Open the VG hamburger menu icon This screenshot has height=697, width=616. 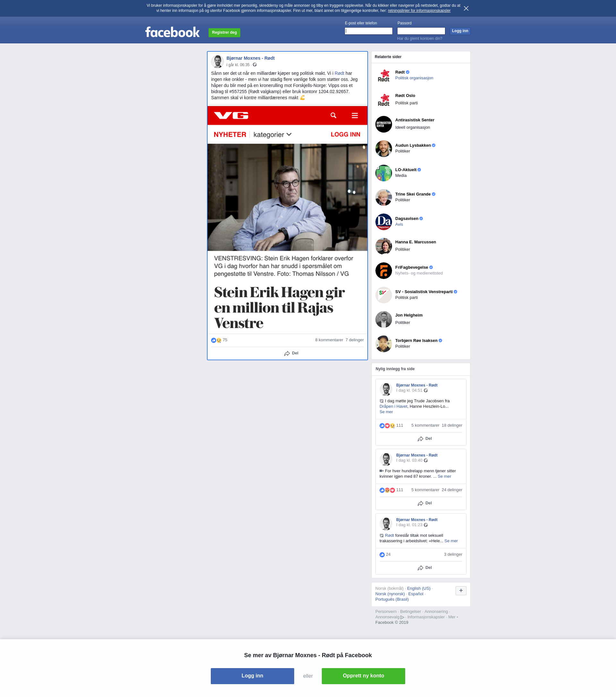[x=355, y=116]
